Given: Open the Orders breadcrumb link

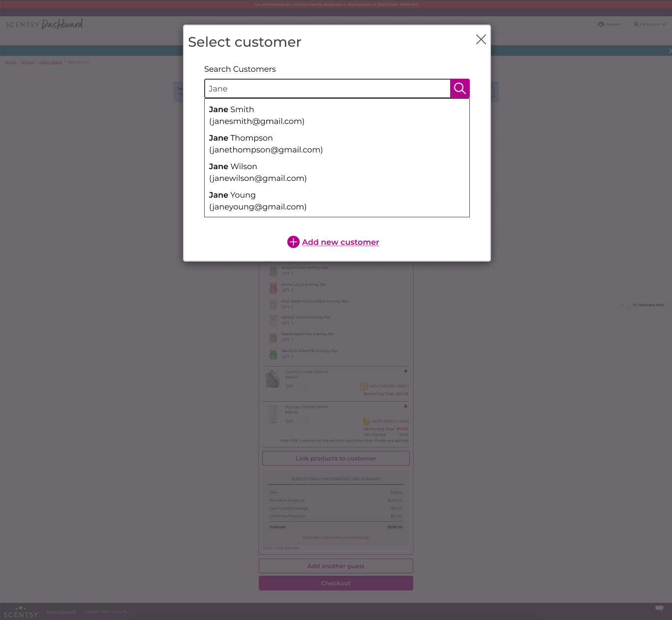Looking at the screenshot, I should tap(28, 62).
